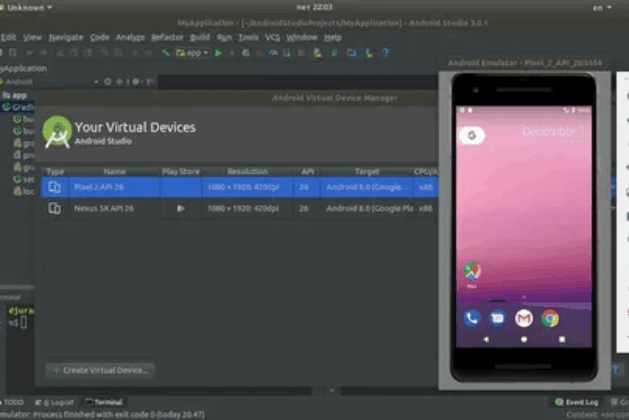The height and width of the screenshot is (420, 629).
Task: Tap the Recents square button in emulator
Action: pos(562,339)
